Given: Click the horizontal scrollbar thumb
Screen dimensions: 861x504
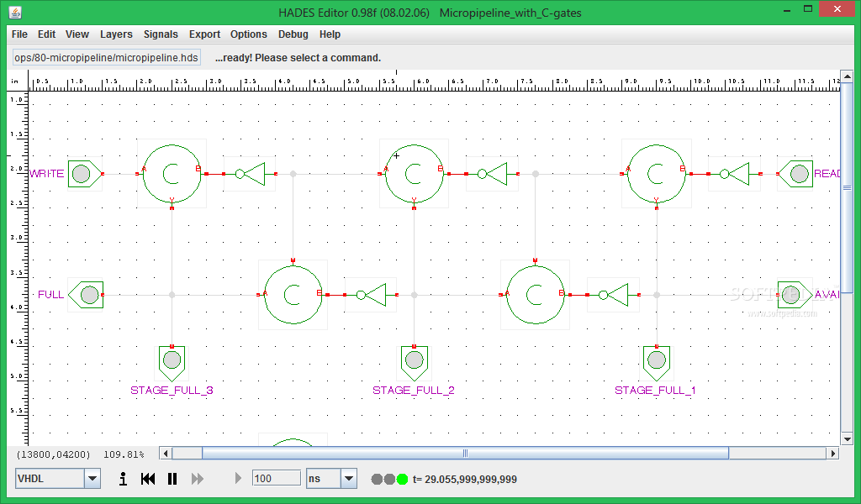Looking at the screenshot, I should [x=465, y=454].
